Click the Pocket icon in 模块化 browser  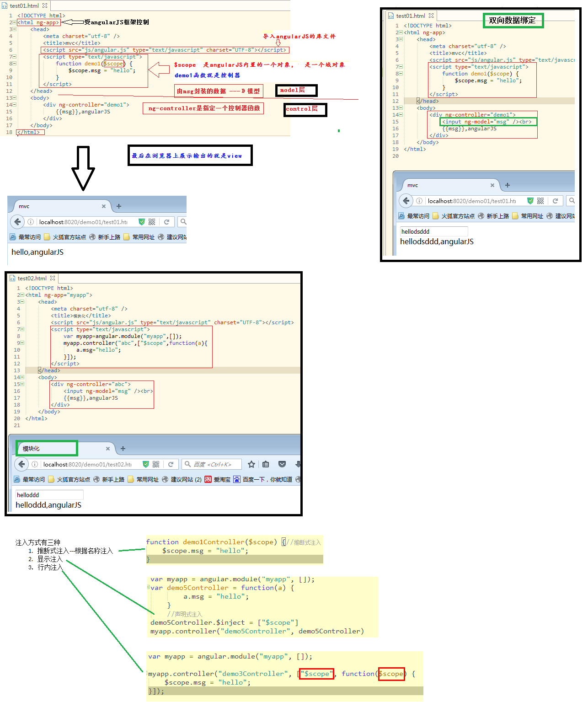282,464
